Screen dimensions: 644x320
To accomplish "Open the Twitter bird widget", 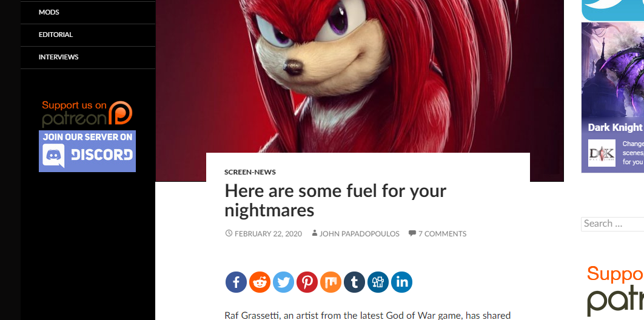I will click(613, 10).
